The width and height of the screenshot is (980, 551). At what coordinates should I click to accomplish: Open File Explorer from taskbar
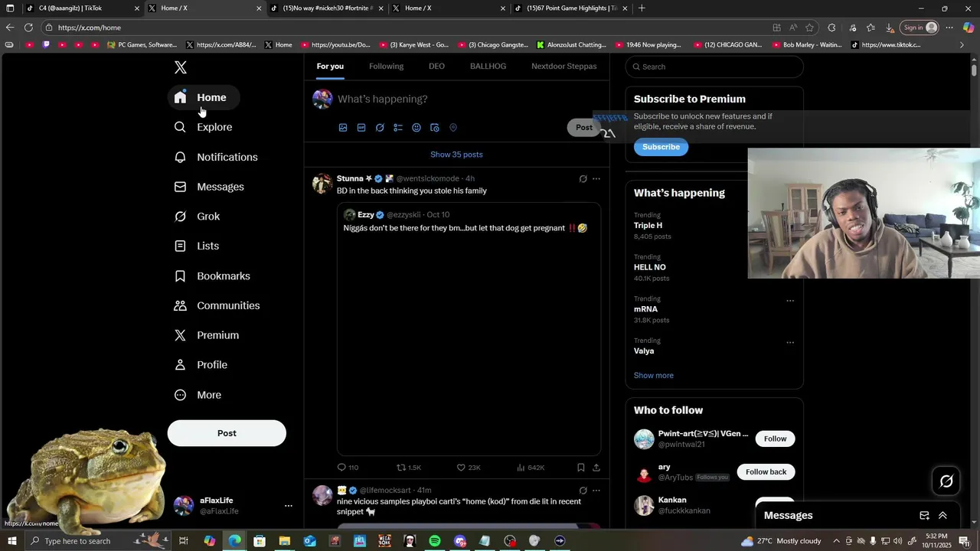tap(284, 541)
